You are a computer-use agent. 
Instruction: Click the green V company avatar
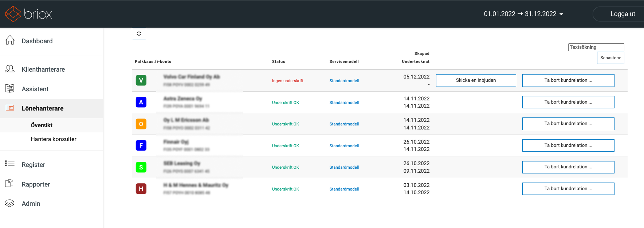point(141,80)
